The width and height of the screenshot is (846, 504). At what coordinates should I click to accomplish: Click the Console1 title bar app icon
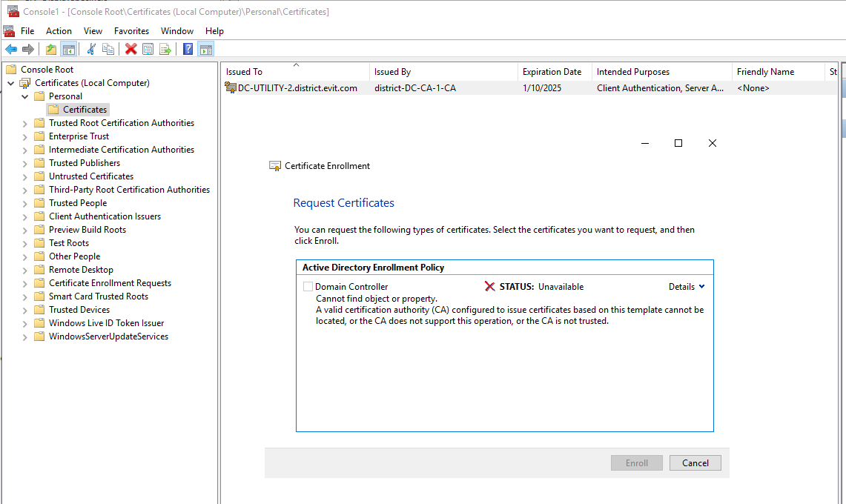pos(13,11)
